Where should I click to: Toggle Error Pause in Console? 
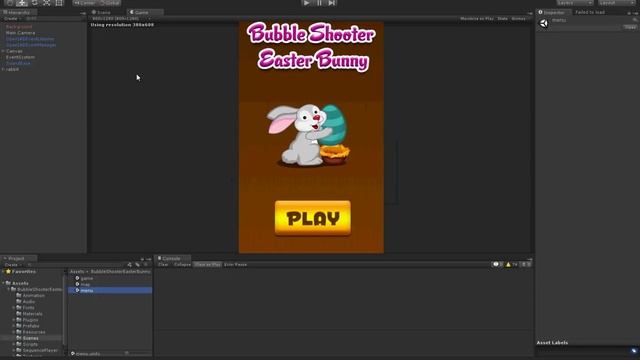[236, 264]
